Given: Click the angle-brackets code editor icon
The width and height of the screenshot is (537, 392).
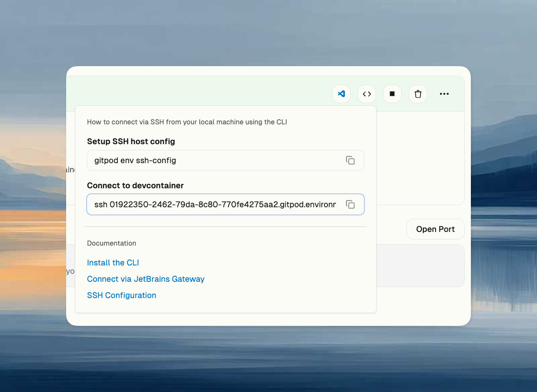Looking at the screenshot, I should 366,94.
